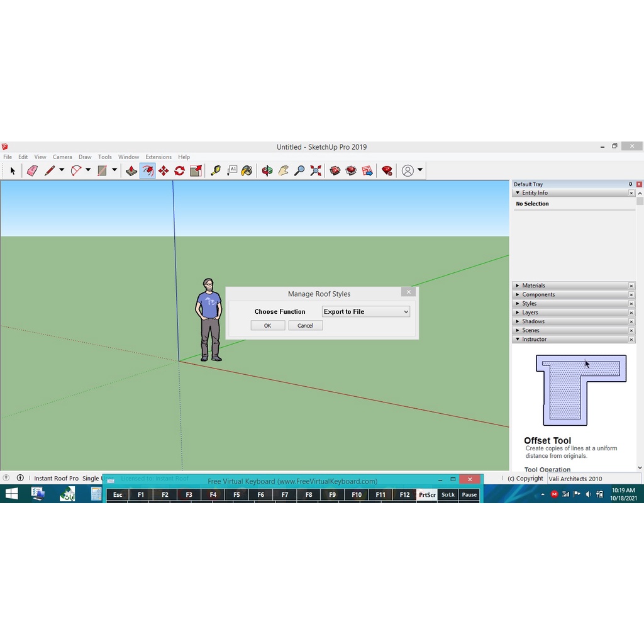The width and height of the screenshot is (644, 644).
Task: Open the Extension Warehouse via the ruby icon
Action: point(387,170)
